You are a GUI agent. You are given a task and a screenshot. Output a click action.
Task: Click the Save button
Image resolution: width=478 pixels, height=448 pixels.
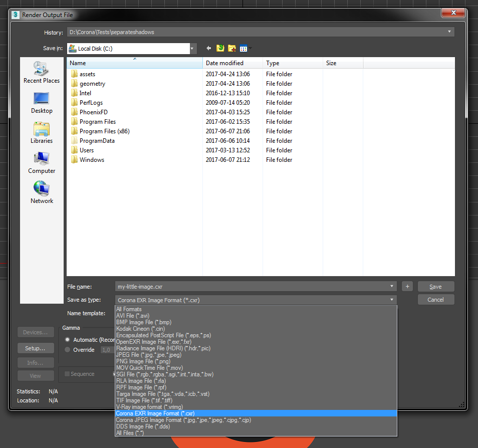coord(435,287)
